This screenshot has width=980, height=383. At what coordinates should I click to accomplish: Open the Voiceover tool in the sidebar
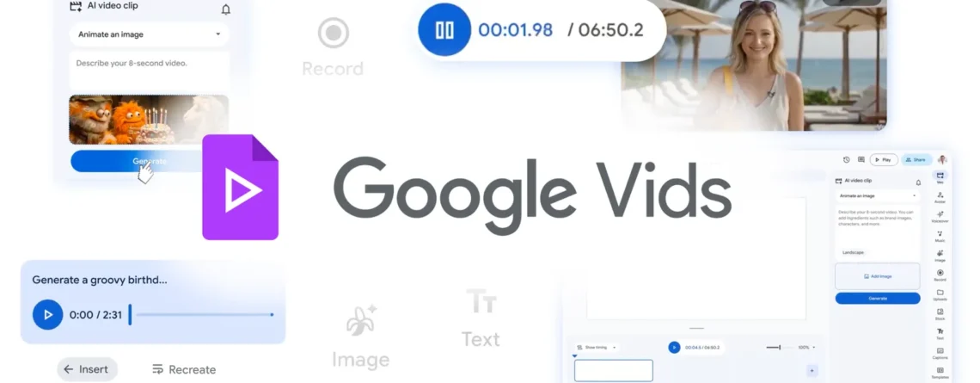pyautogui.click(x=940, y=217)
